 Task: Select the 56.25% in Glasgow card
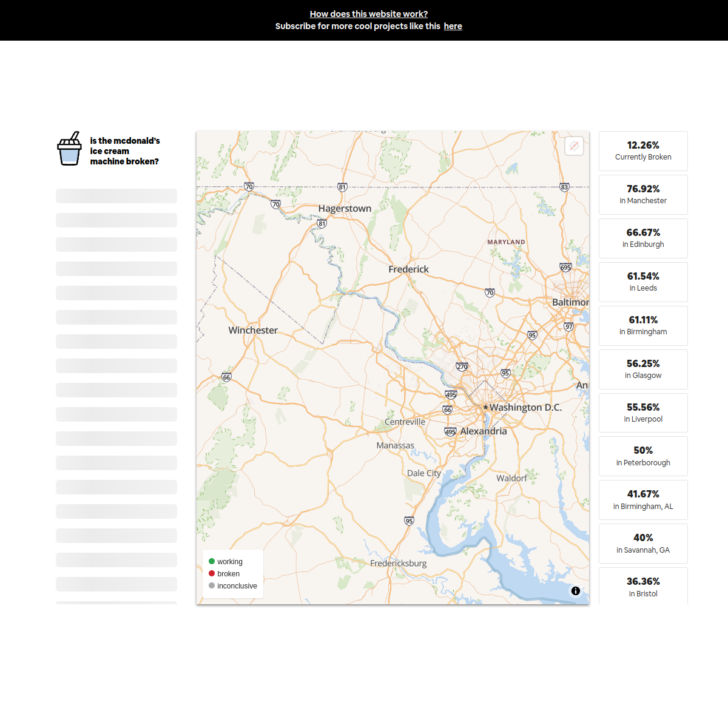[x=643, y=369]
